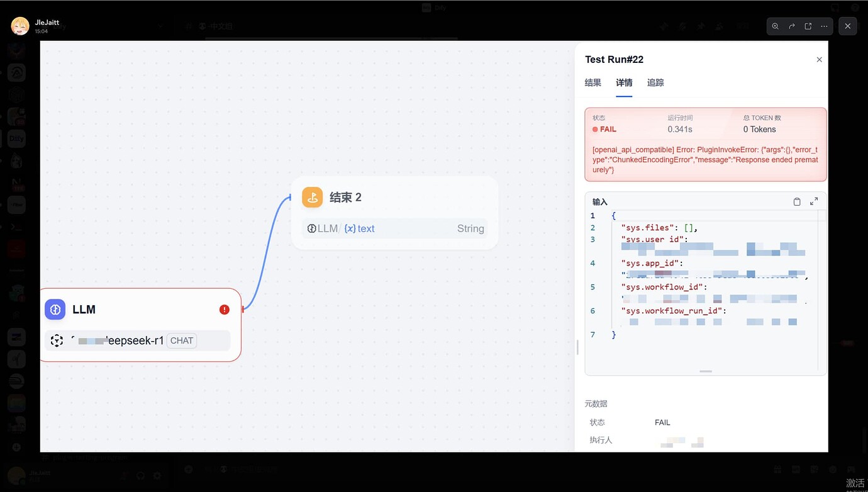Screen dimensions: 868x492
Task: Expand the 输入 code block to full view
Action: [814, 201]
